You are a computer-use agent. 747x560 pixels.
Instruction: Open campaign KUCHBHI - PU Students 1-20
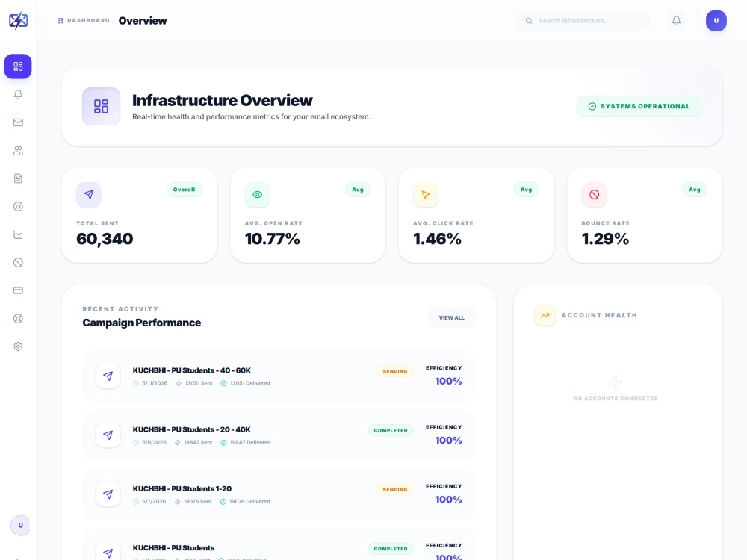click(182, 488)
